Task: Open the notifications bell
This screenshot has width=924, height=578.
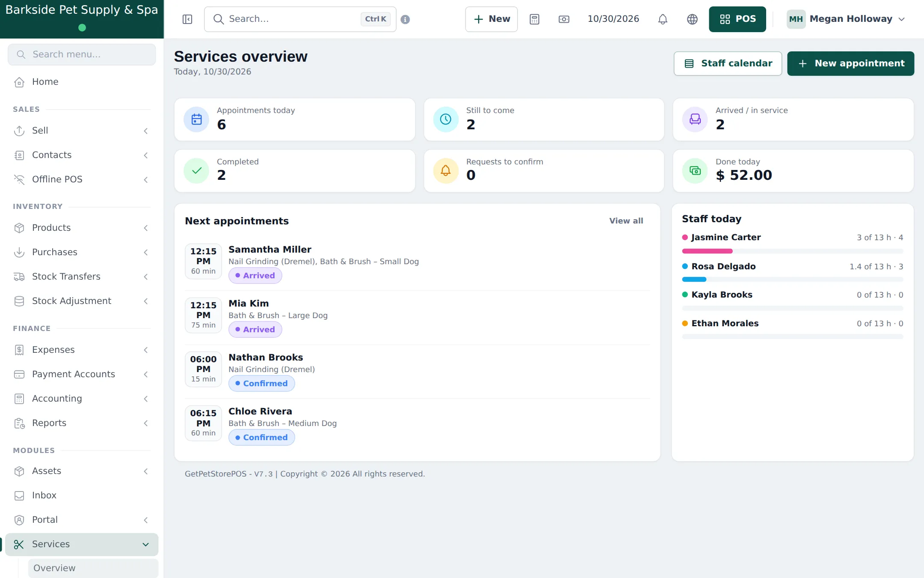Action: 663,19
